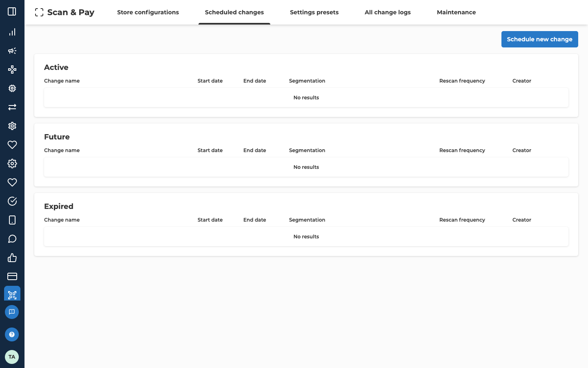Open the Settings presets tab
This screenshot has height=368, width=588.
tap(314, 12)
